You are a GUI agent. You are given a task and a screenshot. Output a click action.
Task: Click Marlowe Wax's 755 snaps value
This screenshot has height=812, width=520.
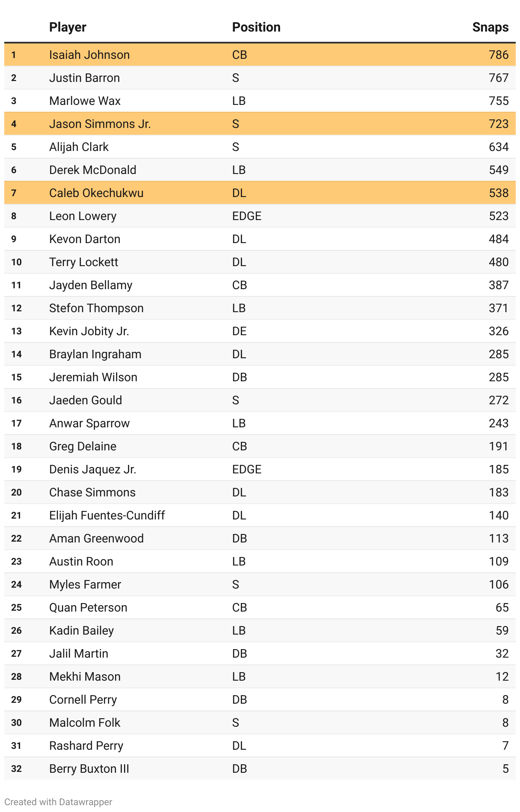(x=499, y=101)
